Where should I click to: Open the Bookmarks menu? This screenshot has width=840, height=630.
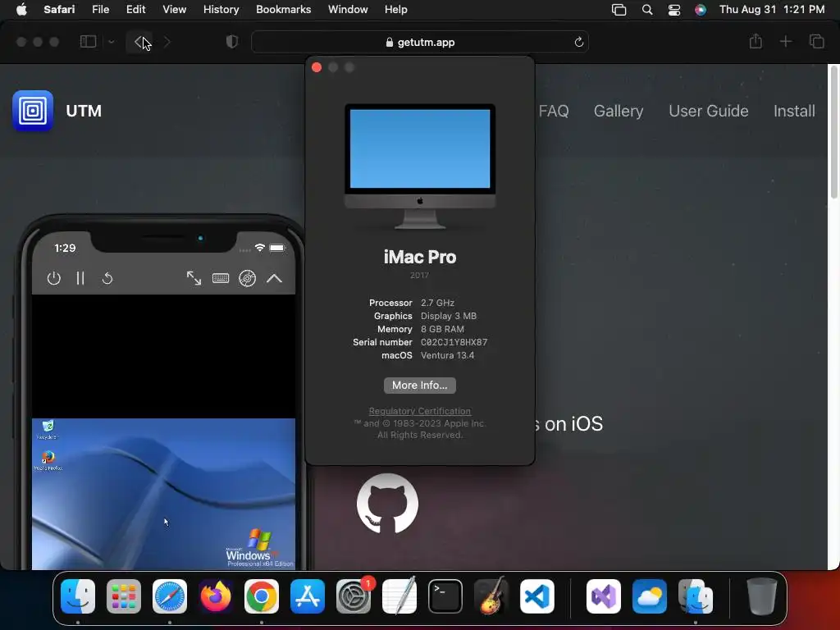click(x=283, y=9)
